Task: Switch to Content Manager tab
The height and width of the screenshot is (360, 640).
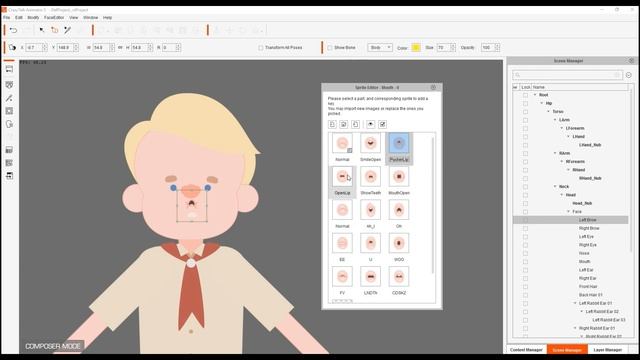Action: pos(526,350)
